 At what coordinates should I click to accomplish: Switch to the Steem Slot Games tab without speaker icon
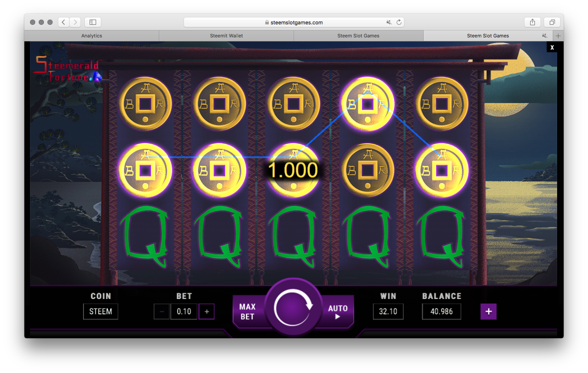coord(358,36)
